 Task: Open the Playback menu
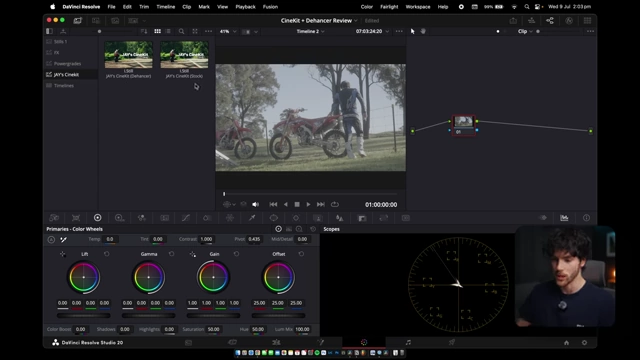pos(245,7)
